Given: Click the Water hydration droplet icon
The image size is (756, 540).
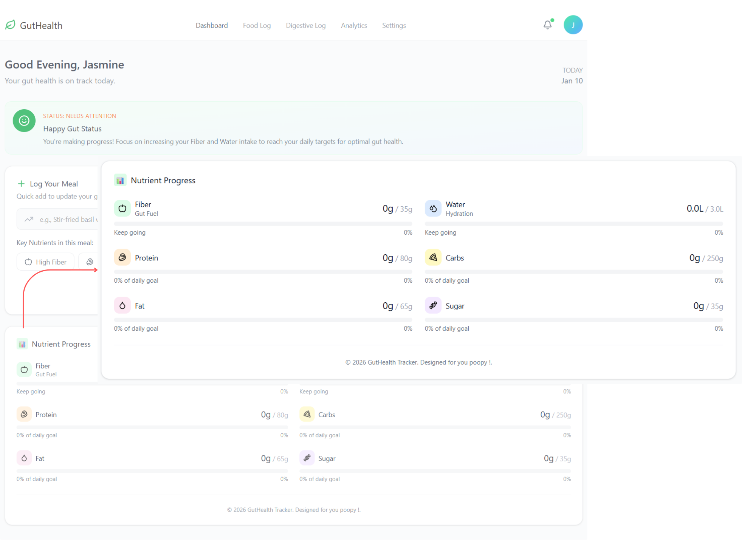Looking at the screenshot, I should pyautogui.click(x=433, y=208).
